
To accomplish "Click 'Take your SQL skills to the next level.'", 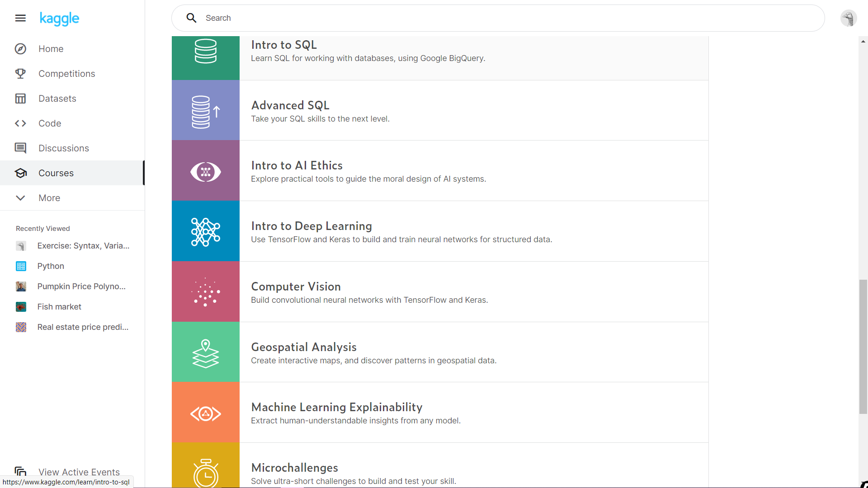I will coord(320,119).
